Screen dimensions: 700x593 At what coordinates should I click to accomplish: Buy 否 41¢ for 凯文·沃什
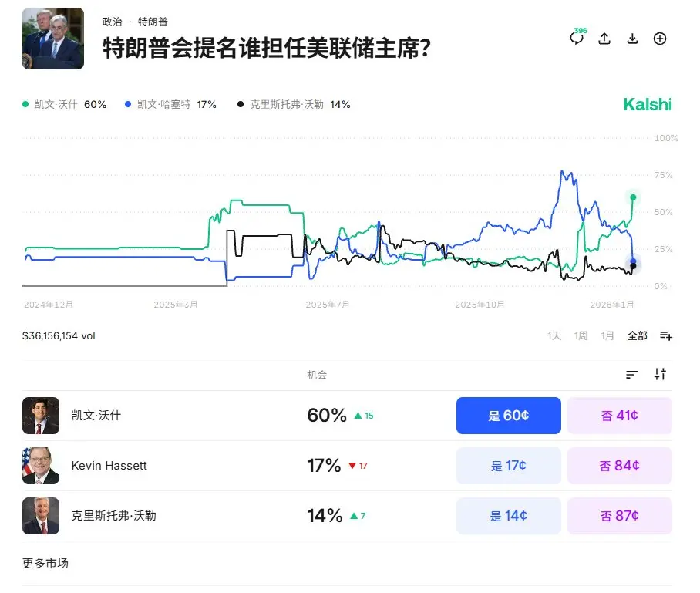620,416
